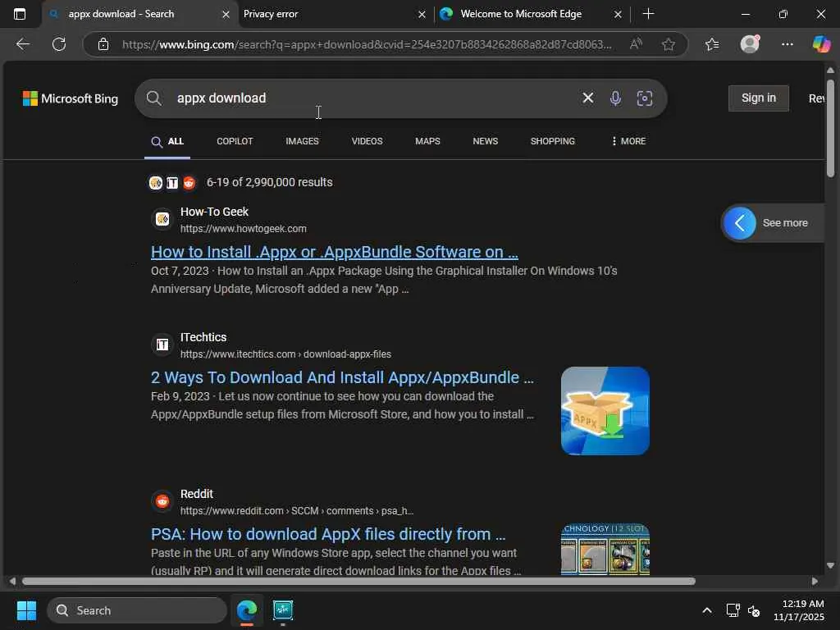This screenshot has width=840, height=630.
Task: Add this page to favorites star
Action: tap(668, 44)
